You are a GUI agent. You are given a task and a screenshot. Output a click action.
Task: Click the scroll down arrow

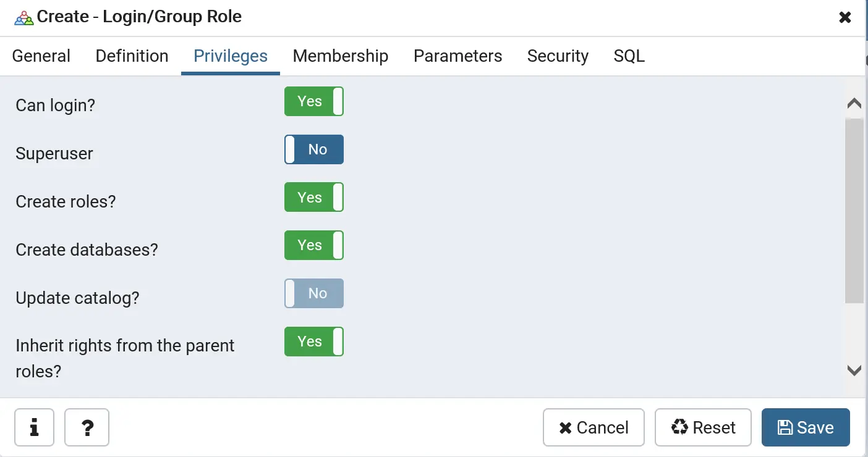click(854, 371)
